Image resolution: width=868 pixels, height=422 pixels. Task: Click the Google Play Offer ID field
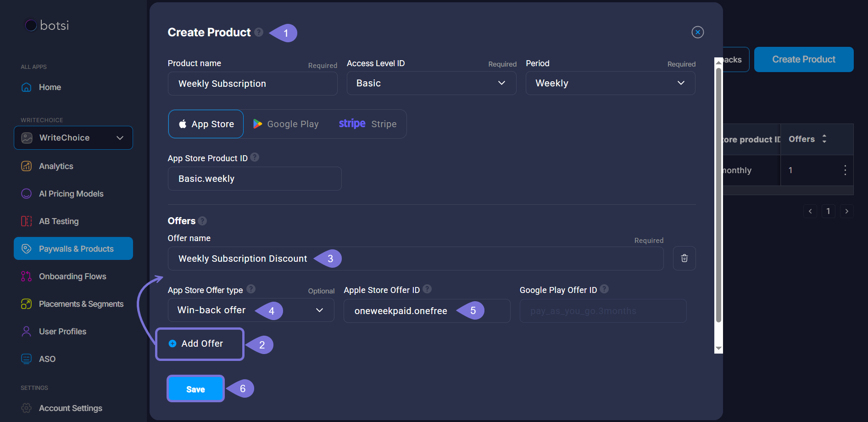(603, 311)
